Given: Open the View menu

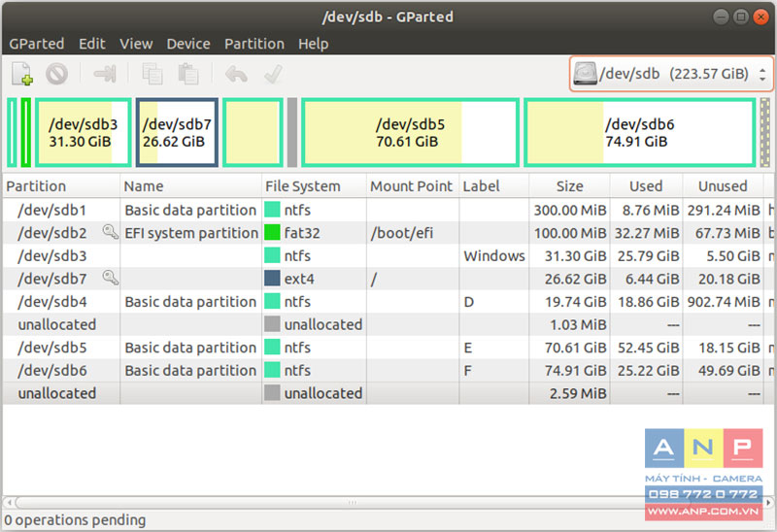Looking at the screenshot, I should tap(136, 44).
